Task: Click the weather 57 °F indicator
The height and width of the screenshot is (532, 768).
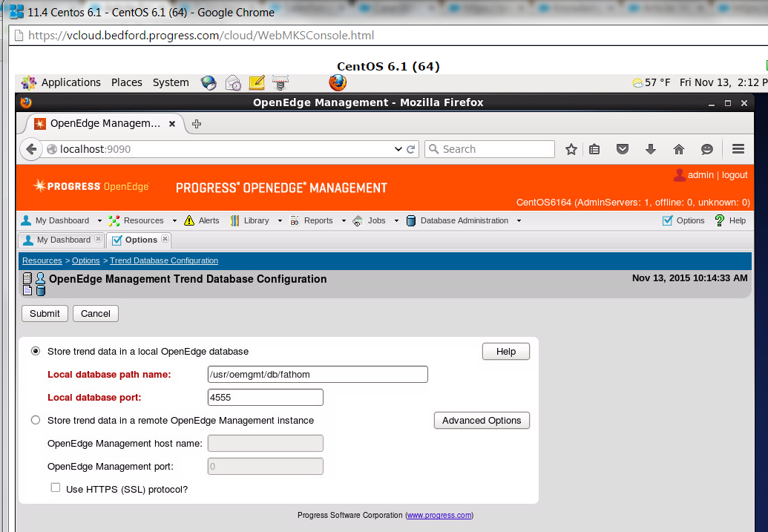Action: click(x=651, y=82)
